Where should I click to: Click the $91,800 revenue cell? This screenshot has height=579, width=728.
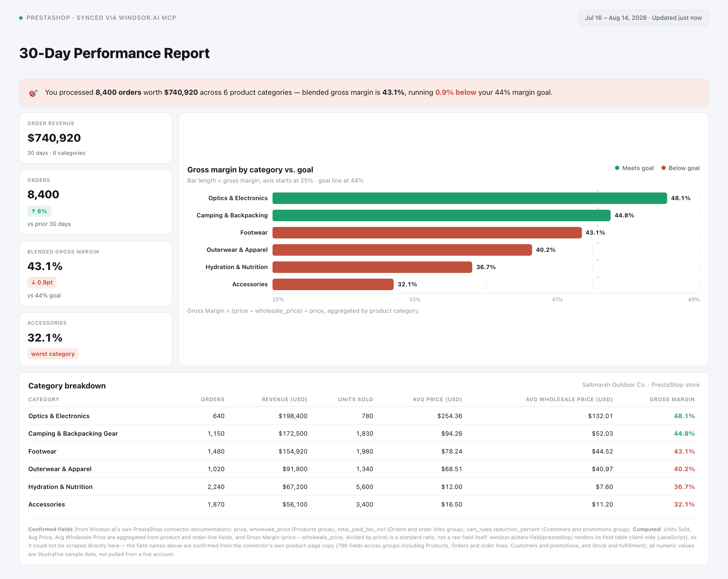[x=295, y=469]
